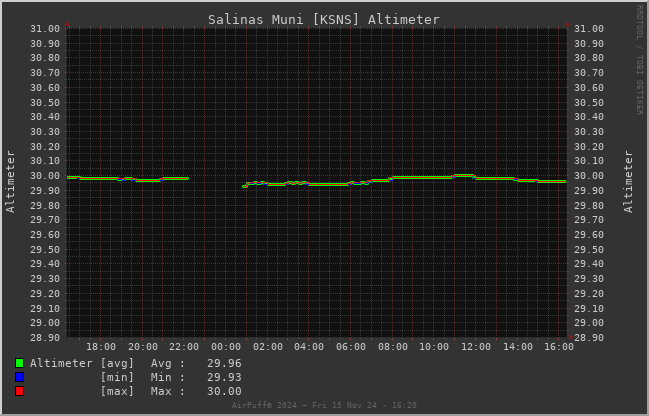This screenshot has height=416, width=649.
Task: Click the 'RRDTOOL / TOBI OETIKER' side text
Action: (x=639, y=60)
